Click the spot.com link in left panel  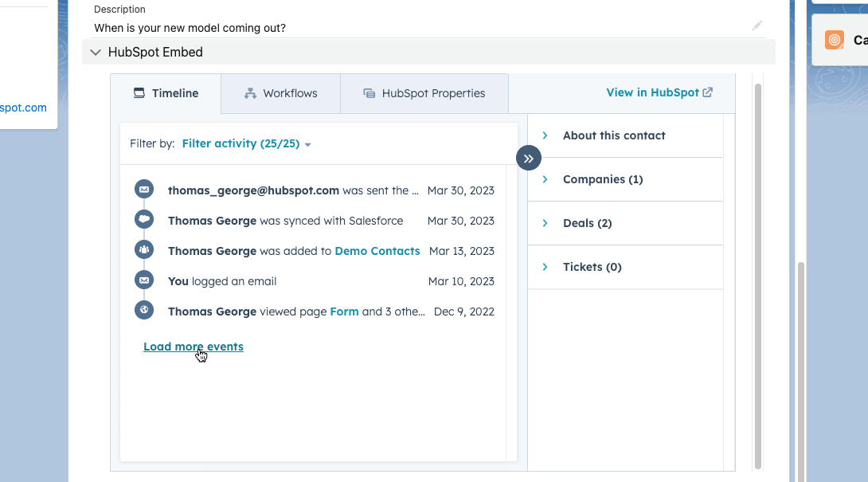(23, 108)
